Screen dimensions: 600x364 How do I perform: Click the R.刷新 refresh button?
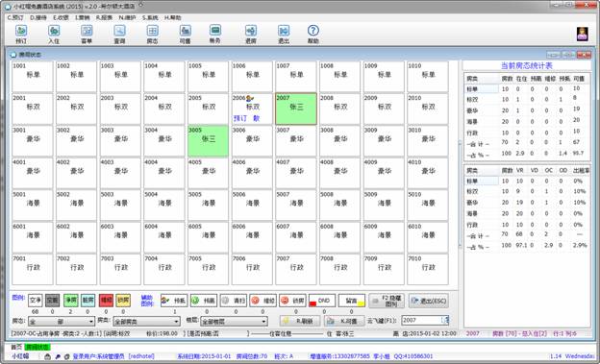(x=300, y=321)
